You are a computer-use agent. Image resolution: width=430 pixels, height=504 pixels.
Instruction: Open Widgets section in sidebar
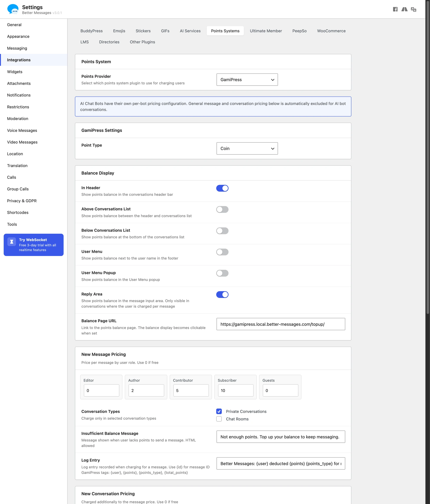tap(34, 72)
